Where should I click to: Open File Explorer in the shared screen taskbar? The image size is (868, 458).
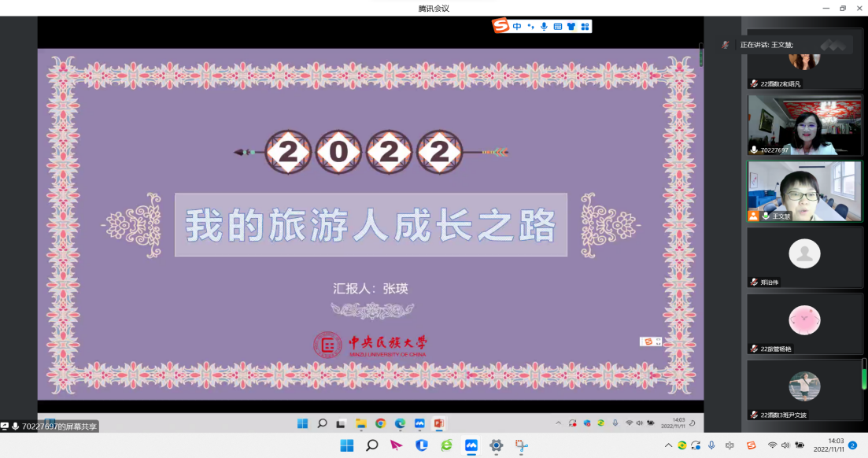pos(361,423)
